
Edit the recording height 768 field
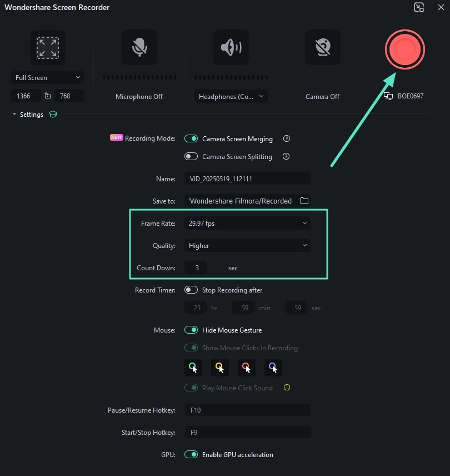[x=69, y=96]
